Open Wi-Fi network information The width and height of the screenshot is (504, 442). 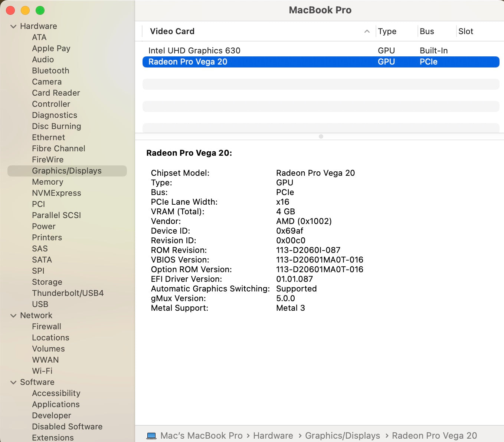coord(42,371)
